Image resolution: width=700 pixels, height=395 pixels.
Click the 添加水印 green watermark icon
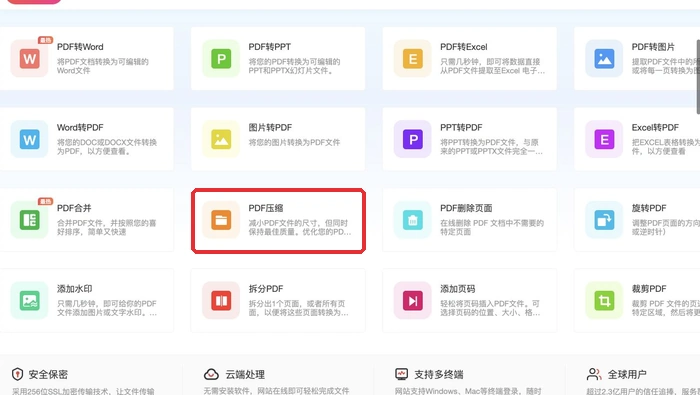[29, 300]
